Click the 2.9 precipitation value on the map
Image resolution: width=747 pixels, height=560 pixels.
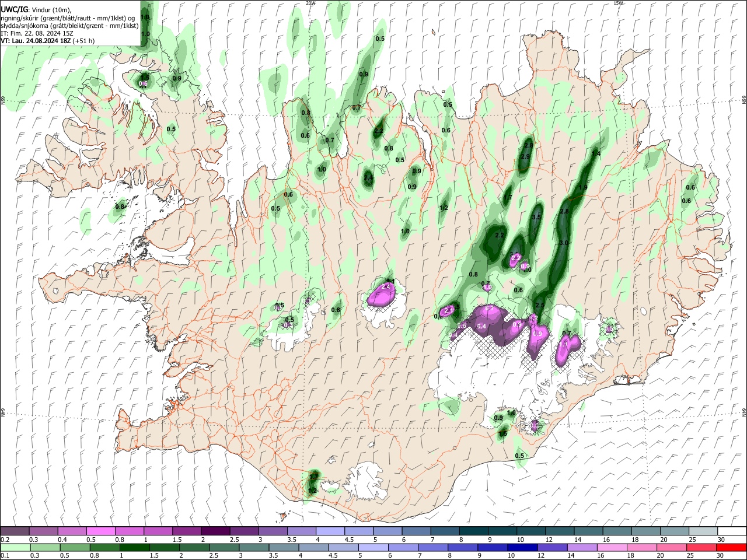coord(525,157)
